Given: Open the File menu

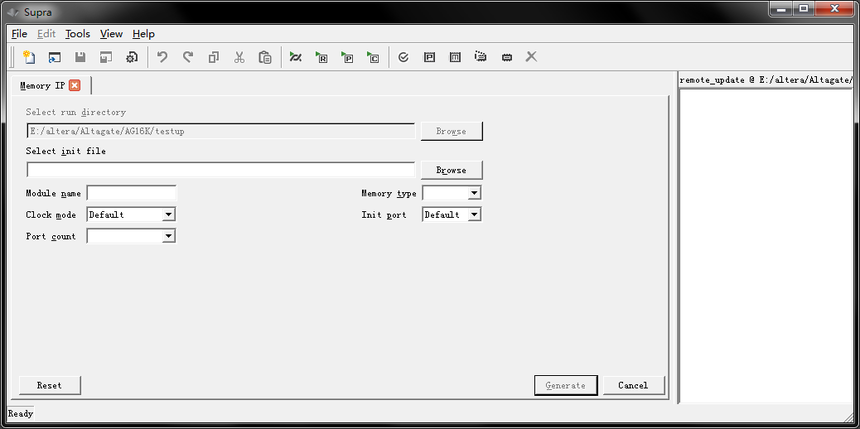Looking at the screenshot, I should tap(19, 34).
